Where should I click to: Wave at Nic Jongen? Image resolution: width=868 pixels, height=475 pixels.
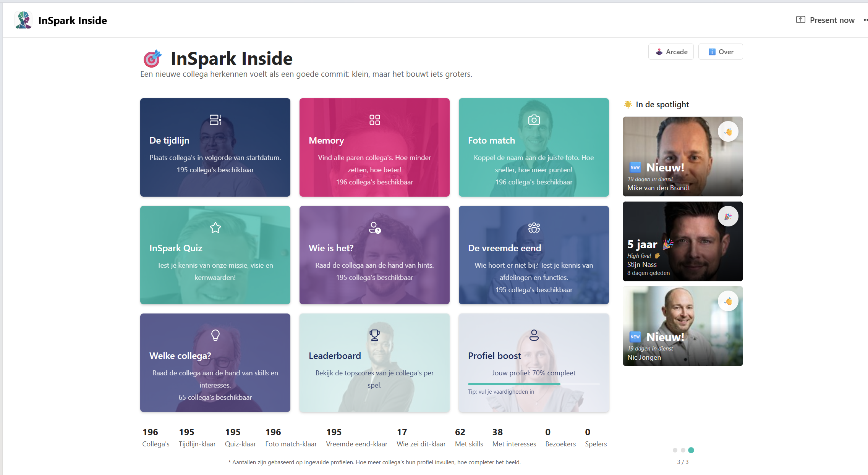[x=728, y=301]
